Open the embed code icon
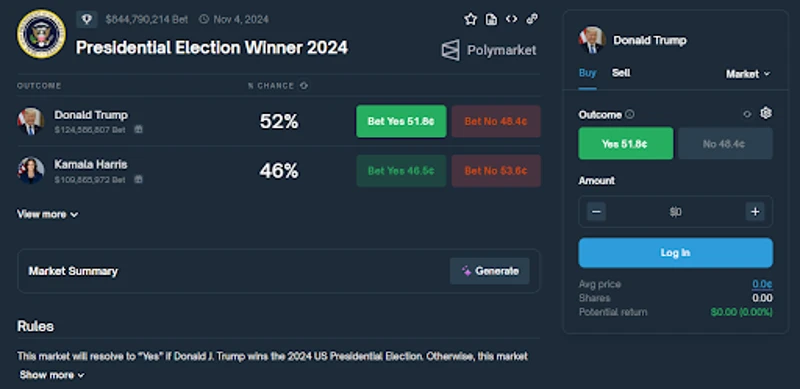The height and width of the screenshot is (389, 800). (511, 19)
